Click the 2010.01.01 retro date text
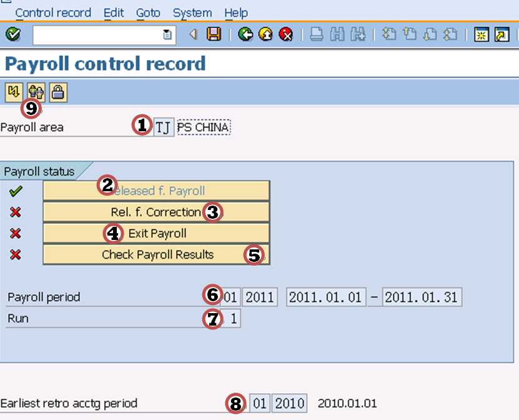Screen dimensions: 519x420 tap(347, 404)
